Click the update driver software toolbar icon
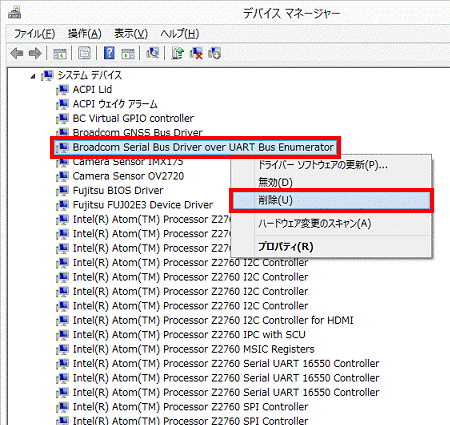Screen dimensions: 450x425 coord(178,53)
